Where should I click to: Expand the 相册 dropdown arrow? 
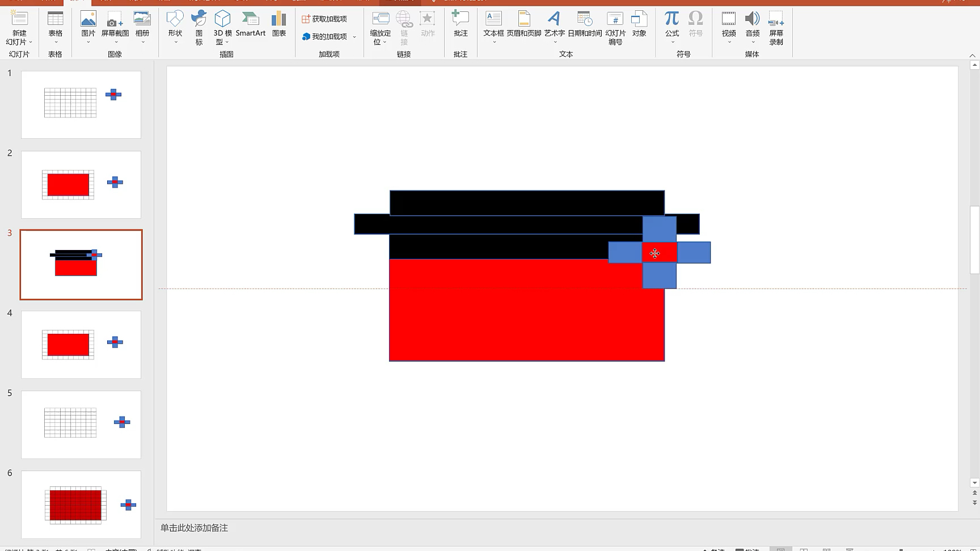(x=142, y=42)
